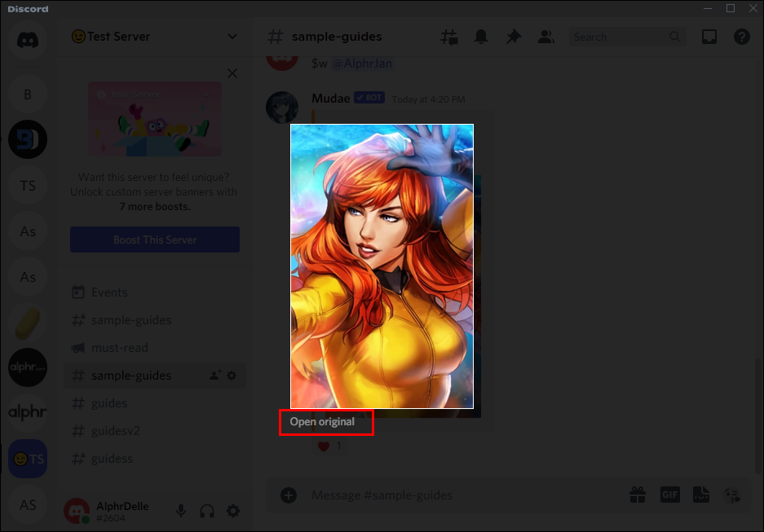Screen dimensions: 764x532
Task: Toggle headphones deafen
Action: coord(207,511)
